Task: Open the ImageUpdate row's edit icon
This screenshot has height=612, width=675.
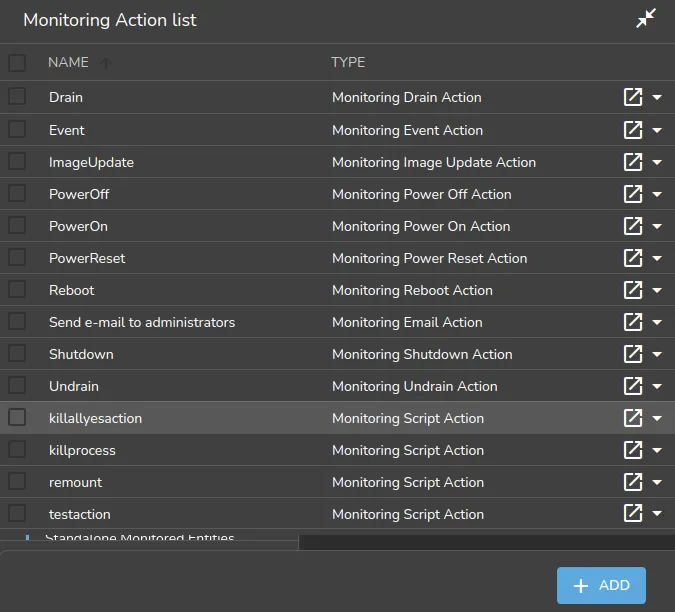Action: (633, 162)
